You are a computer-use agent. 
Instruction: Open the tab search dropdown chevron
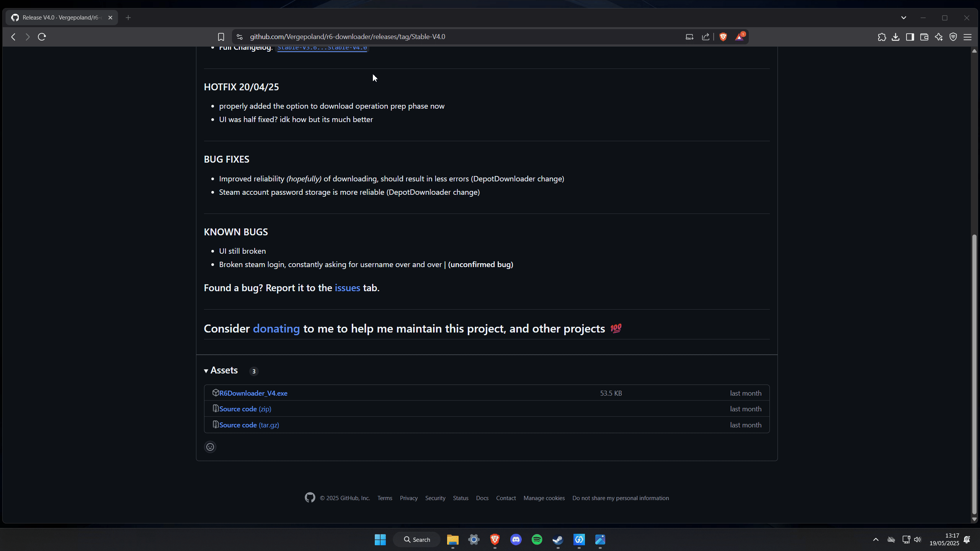(x=904, y=18)
